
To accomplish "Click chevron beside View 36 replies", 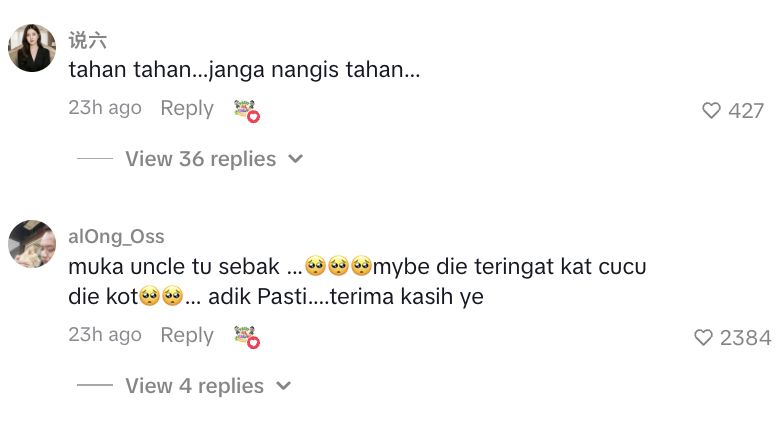I will [x=295, y=159].
